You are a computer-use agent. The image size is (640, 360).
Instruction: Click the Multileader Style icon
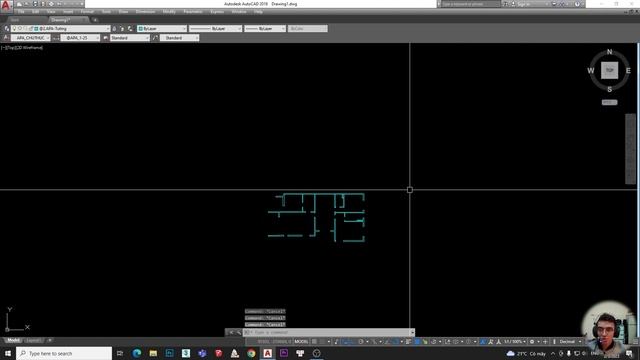[155, 38]
